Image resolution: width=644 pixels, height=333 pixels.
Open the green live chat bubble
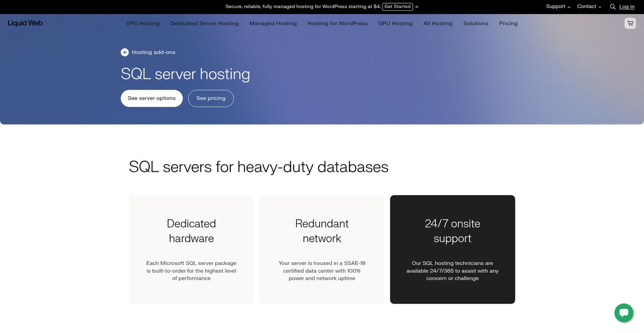[624, 313]
